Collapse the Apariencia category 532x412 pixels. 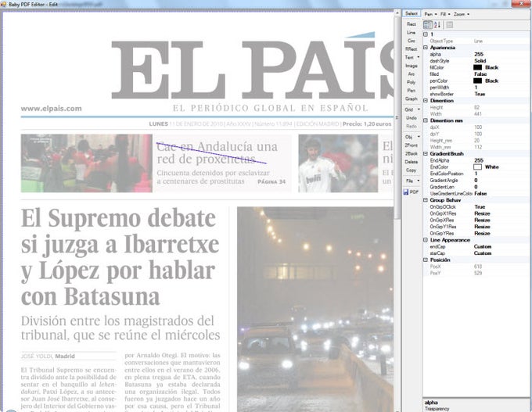[426, 48]
